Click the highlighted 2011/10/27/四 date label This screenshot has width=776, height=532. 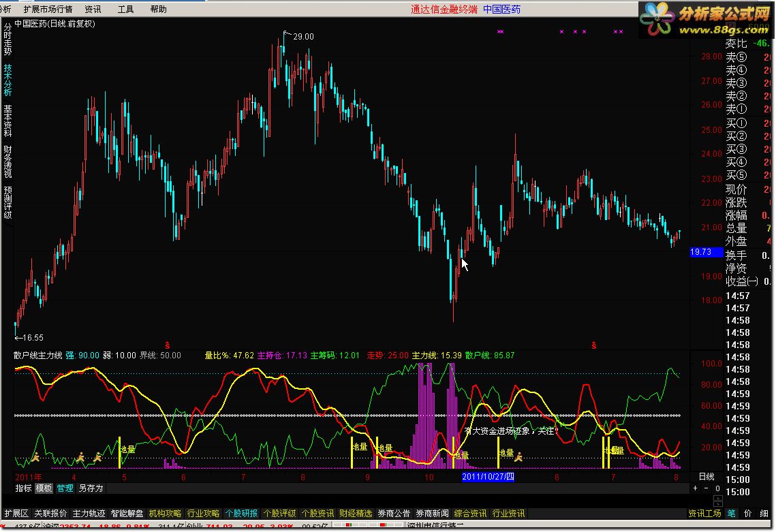[x=488, y=477]
